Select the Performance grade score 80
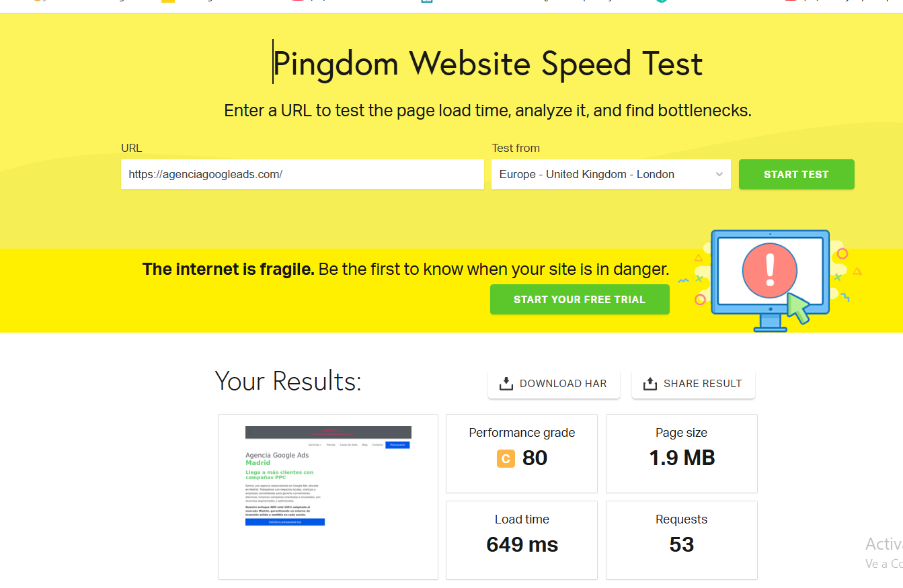This screenshot has height=588, width=903. tap(535, 458)
